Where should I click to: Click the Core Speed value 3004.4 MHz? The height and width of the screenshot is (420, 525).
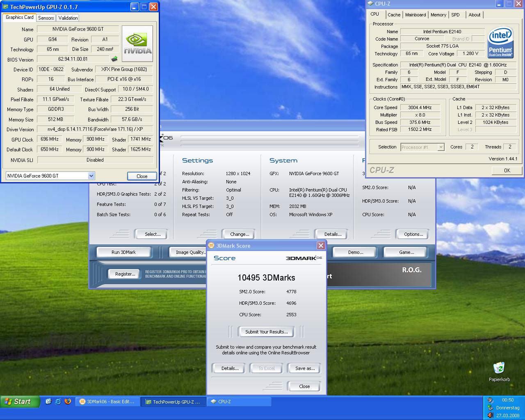[x=420, y=107]
